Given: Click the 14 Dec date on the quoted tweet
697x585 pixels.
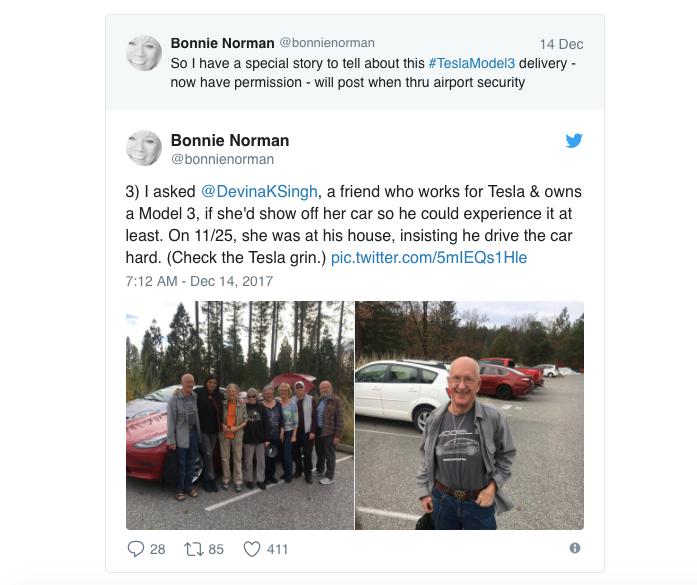Looking at the screenshot, I should 561,44.
